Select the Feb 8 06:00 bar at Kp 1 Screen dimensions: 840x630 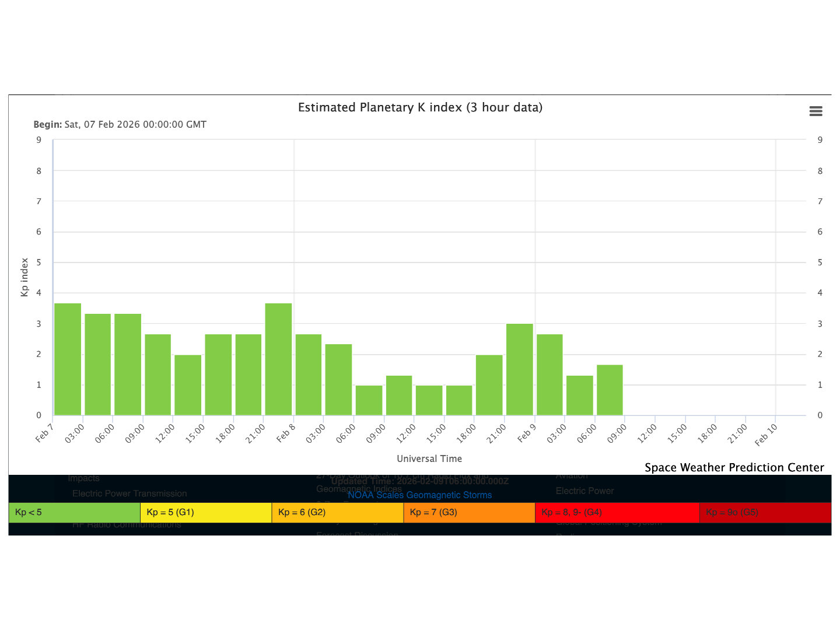(369, 401)
